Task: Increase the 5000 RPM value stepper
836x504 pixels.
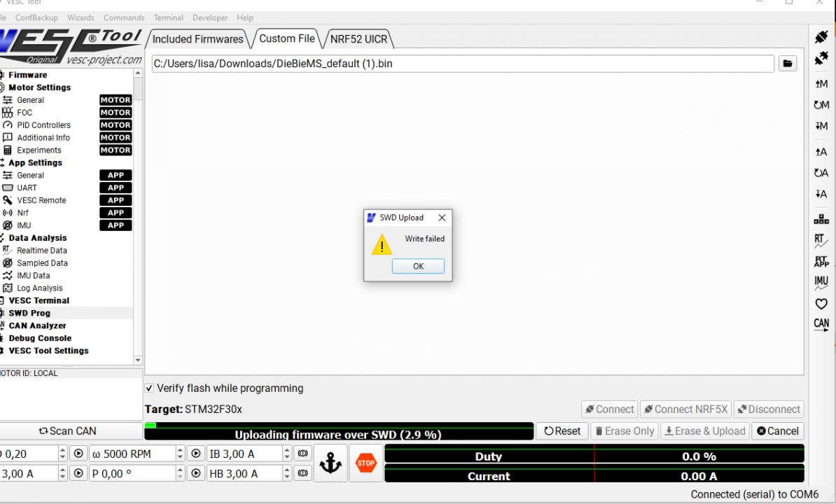Action: point(180,449)
